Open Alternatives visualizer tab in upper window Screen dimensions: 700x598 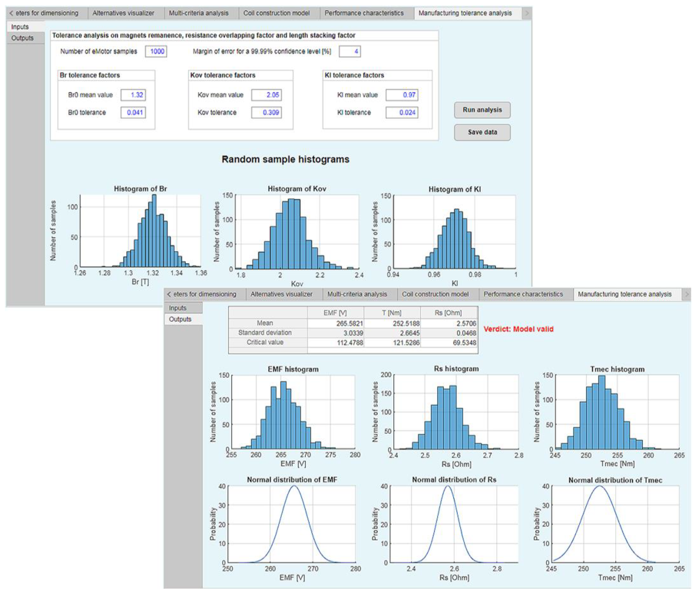tap(123, 13)
